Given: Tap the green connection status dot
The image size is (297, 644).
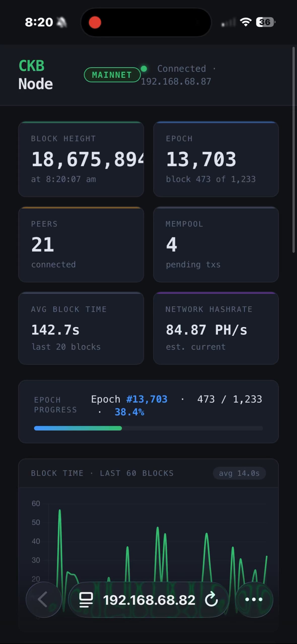Looking at the screenshot, I should [x=144, y=69].
